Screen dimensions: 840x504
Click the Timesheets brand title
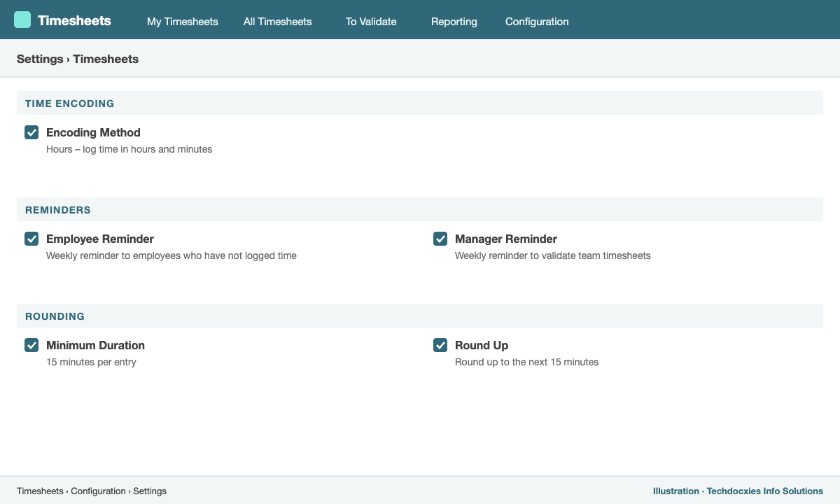[74, 20]
